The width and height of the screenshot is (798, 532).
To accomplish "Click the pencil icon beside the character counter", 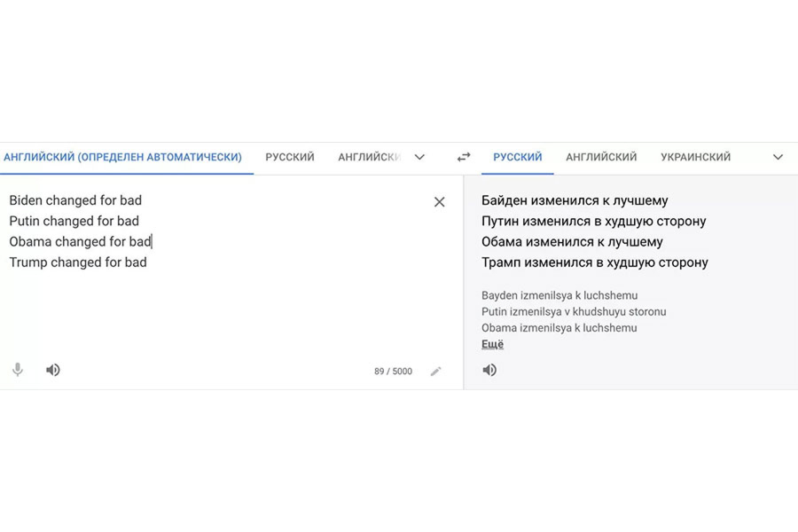I will 435,372.
